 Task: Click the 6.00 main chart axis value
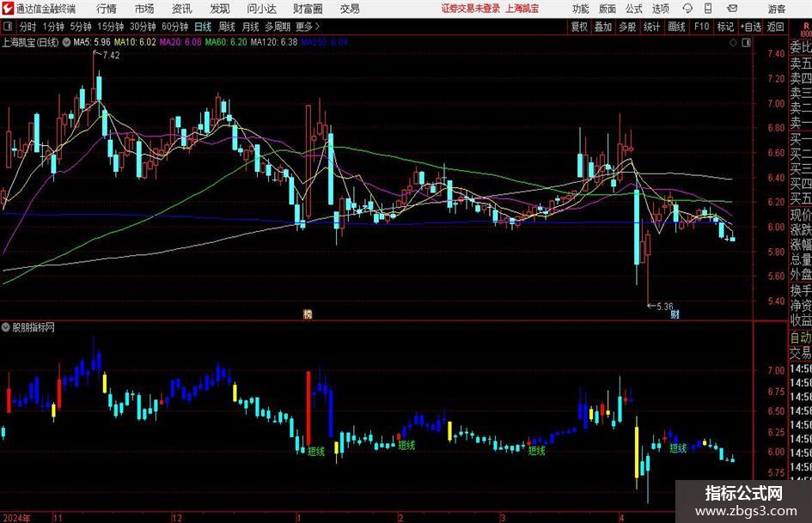click(776, 227)
